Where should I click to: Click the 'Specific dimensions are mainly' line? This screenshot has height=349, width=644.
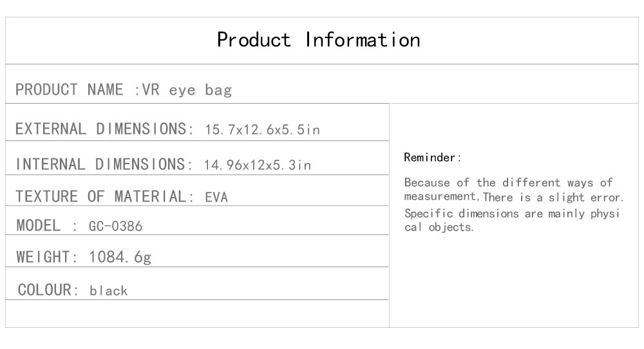pos(511,213)
